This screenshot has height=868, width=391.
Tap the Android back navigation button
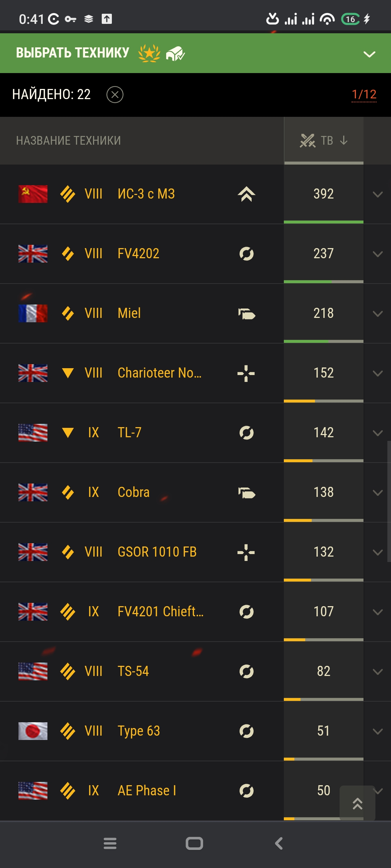click(x=279, y=844)
